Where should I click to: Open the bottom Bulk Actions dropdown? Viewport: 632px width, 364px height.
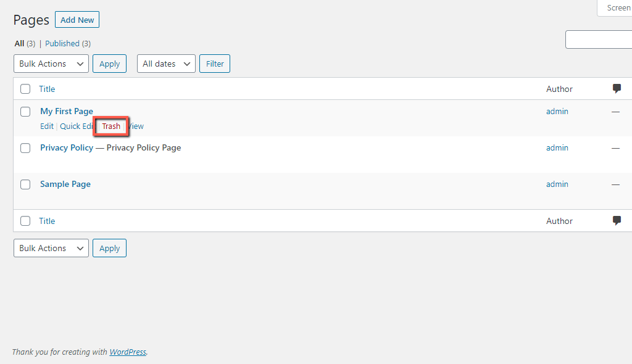point(51,248)
